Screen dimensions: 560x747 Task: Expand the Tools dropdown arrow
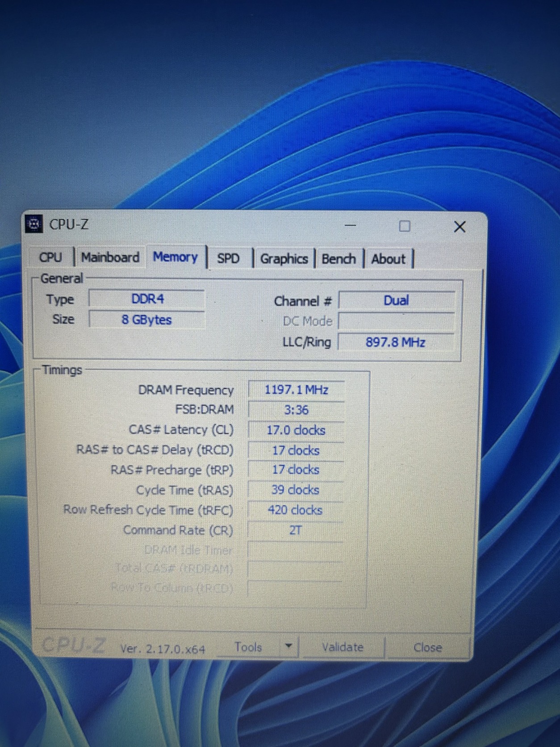coord(289,646)
